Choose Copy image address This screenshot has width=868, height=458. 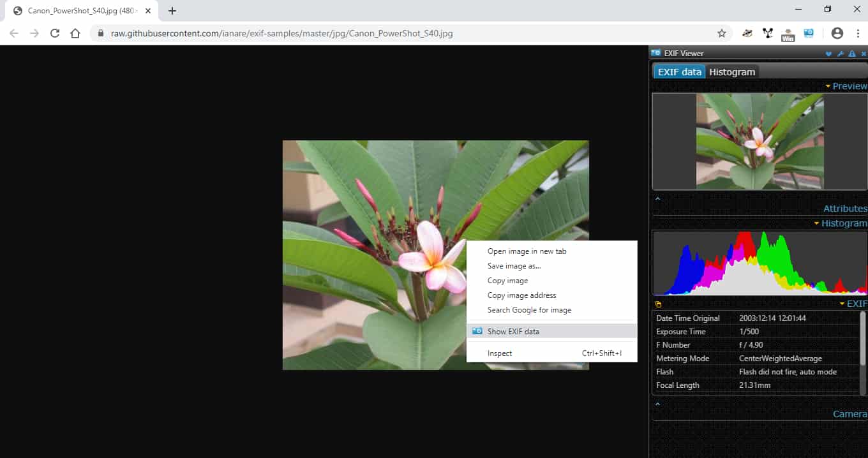[551, 295]
